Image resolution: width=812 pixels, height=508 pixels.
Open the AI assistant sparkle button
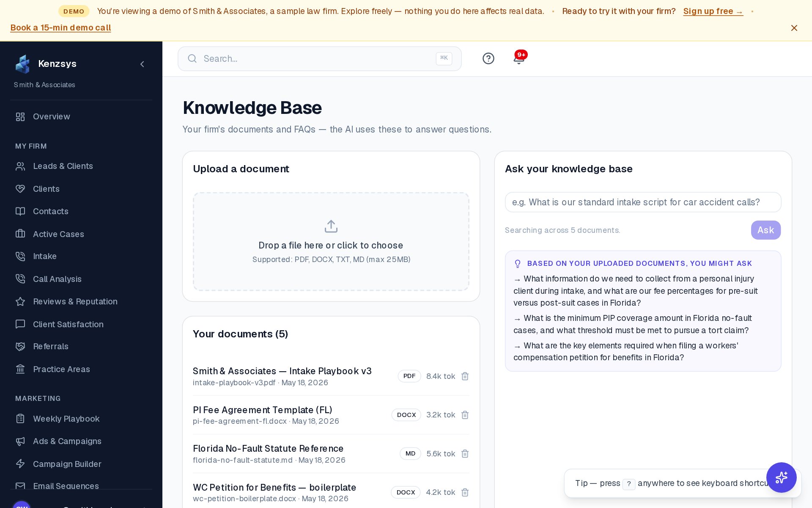(x=781, y=478)
